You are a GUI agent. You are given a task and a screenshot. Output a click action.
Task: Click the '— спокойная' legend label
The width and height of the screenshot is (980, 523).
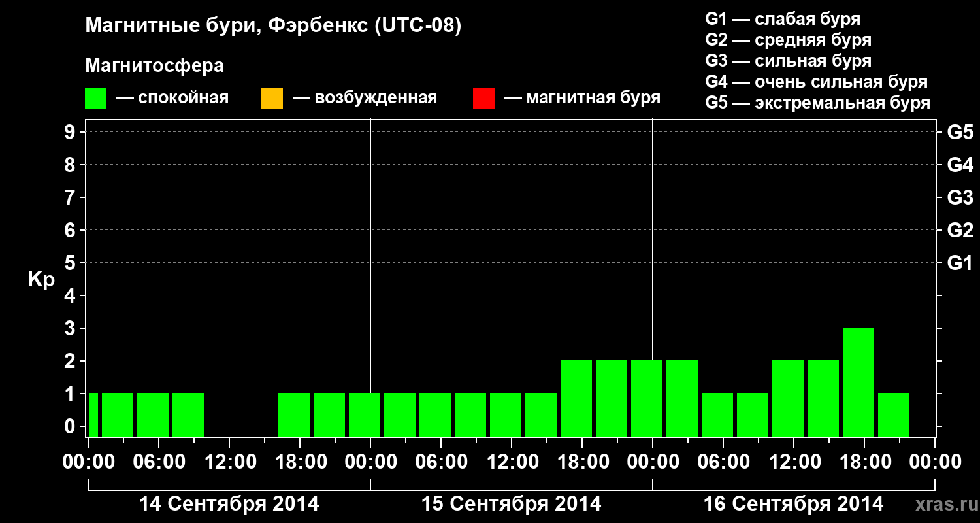172,98
